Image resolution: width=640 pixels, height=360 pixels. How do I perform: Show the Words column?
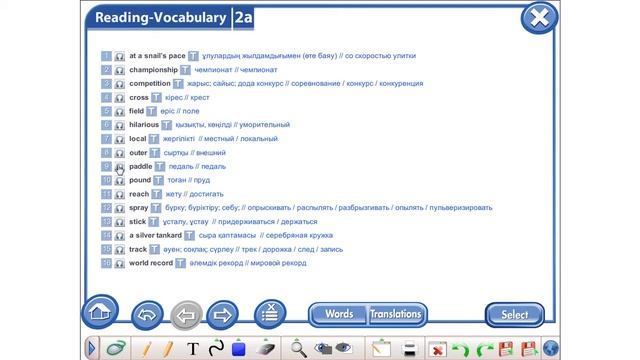[x=339, y=314]
